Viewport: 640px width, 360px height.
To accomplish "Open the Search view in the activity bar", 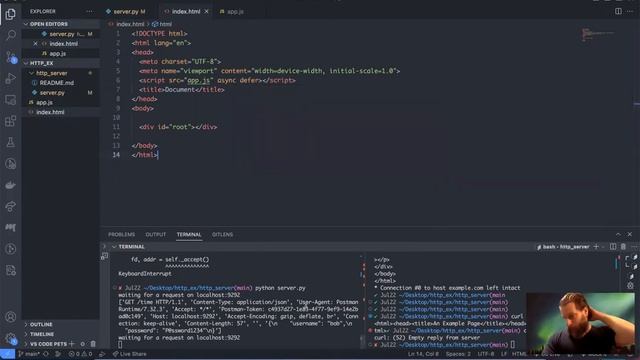I will pos(11,36).
